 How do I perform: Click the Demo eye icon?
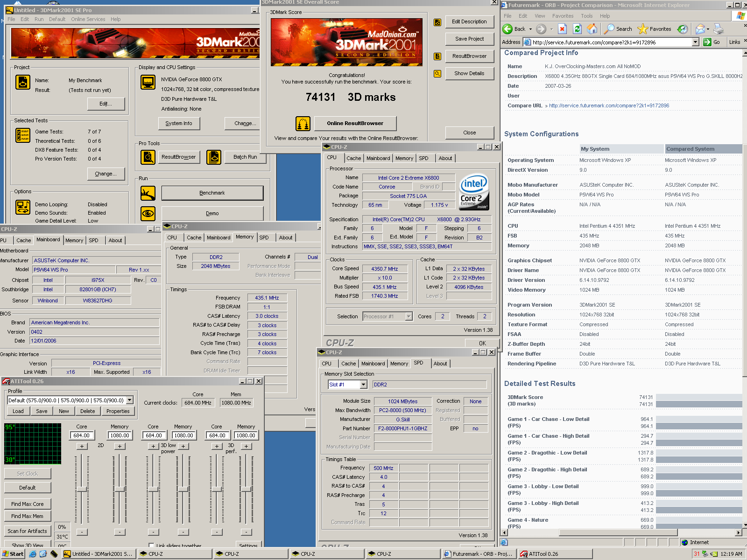pyautogui.click(x=148, y=213)
